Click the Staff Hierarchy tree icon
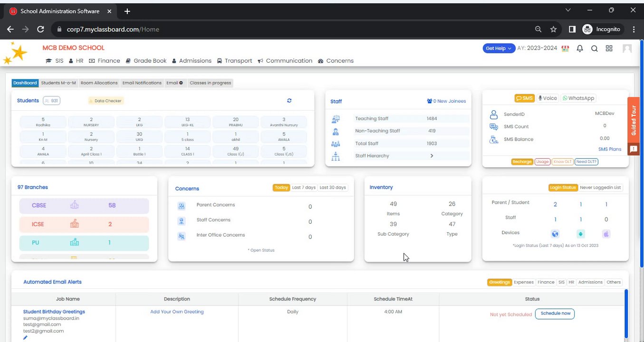The width and height of the screenshot is (644, 342). [336, 156]
